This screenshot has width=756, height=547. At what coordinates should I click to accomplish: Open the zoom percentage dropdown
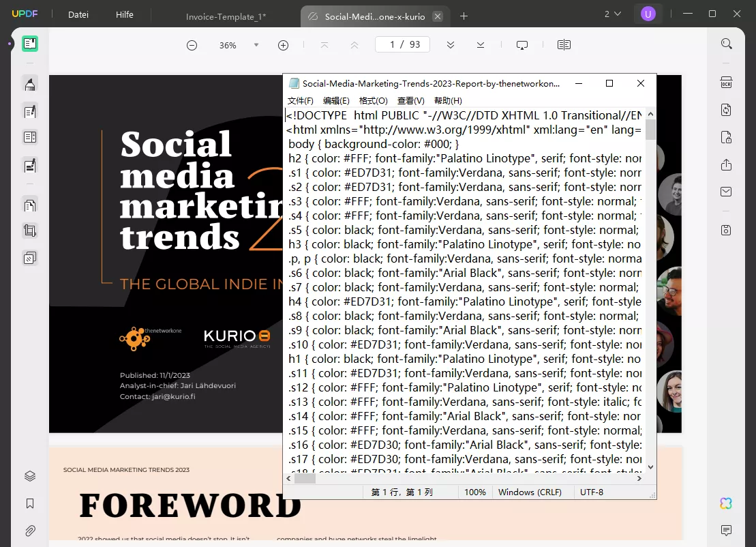pyautogui.click(x=256, y=44)
